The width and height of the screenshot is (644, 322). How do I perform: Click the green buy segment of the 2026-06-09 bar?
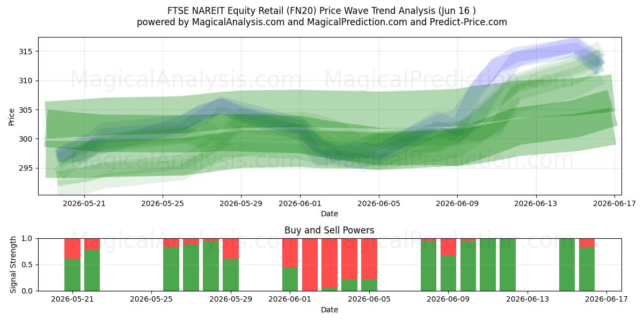(448, 273)
